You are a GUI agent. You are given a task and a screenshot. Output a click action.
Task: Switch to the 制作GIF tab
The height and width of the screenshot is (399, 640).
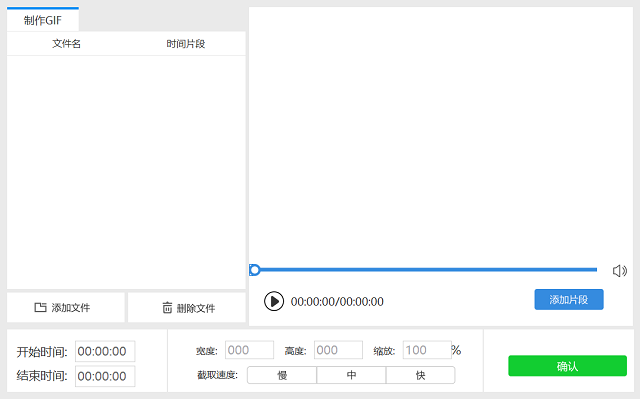(x=43, y=19)
